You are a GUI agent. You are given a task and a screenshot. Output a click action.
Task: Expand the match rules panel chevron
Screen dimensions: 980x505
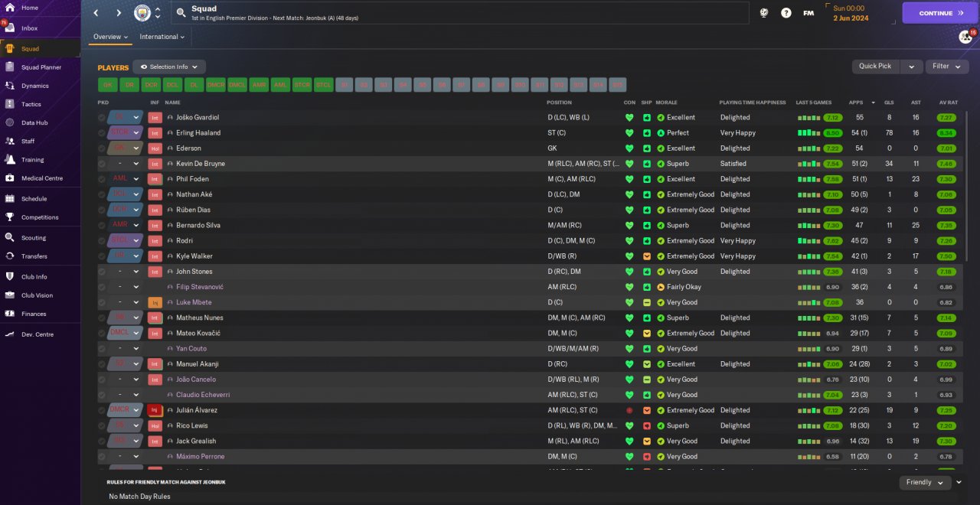tap(959, 482)
